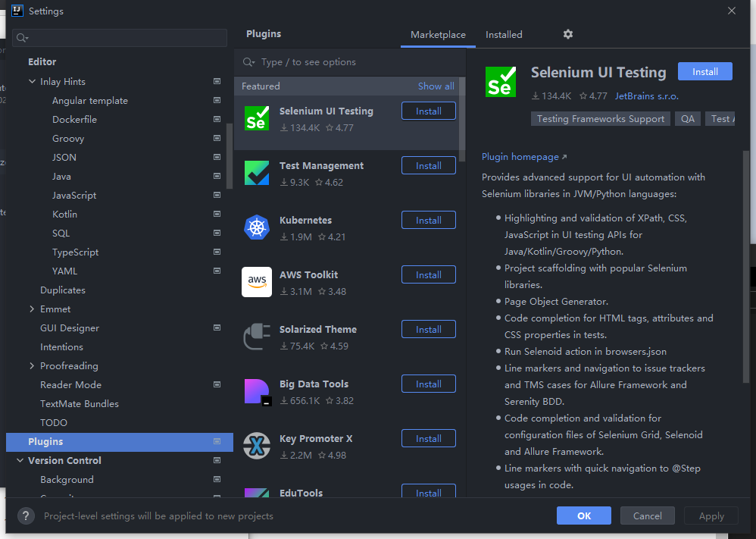Click project-level marker icon beside SQL
The image size is (756, 539).
point(217,233)
